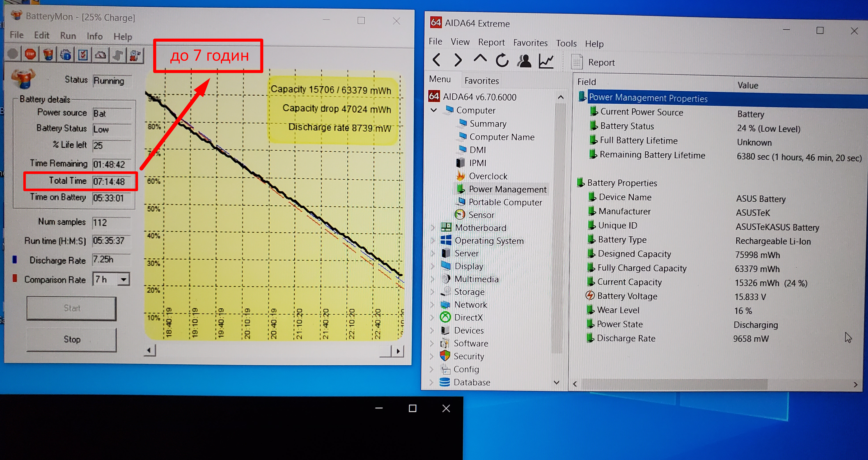Open the Comparison Rate 7 h dropdown
This screenshot has height=460, width=868.
(x=124, y=280)
